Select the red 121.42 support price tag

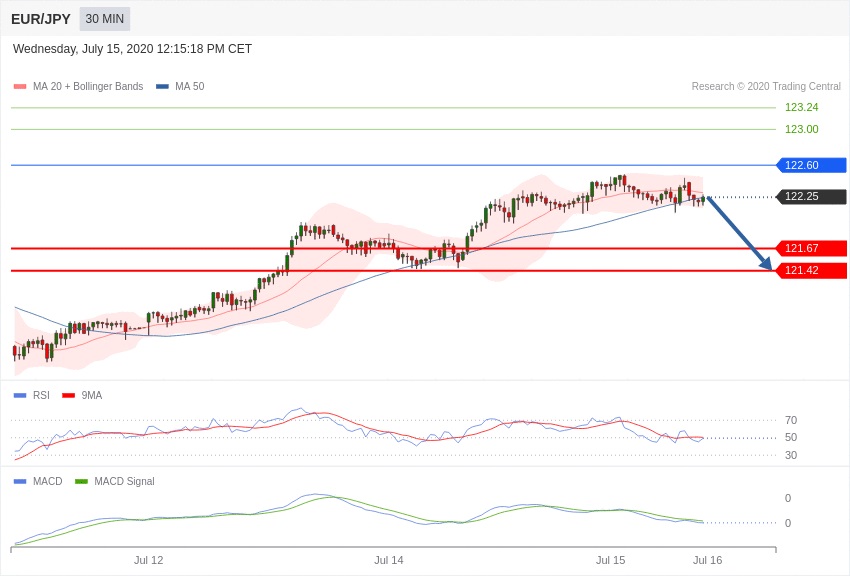pos(811,270)
